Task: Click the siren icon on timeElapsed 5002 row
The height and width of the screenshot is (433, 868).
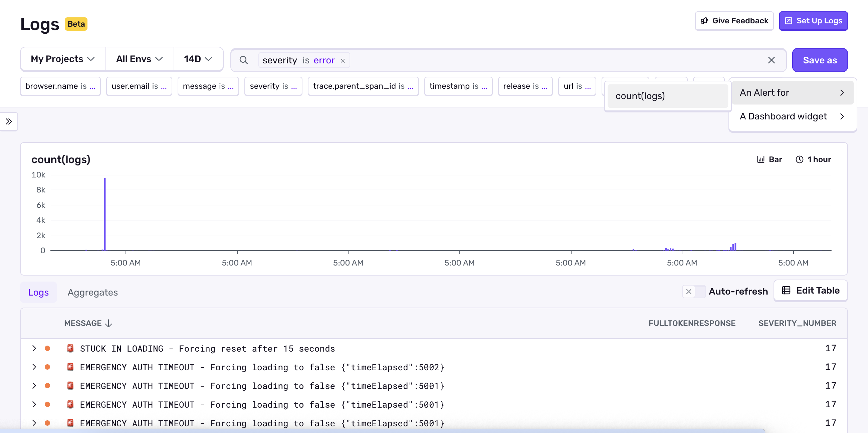Action: tap(70, 367)
